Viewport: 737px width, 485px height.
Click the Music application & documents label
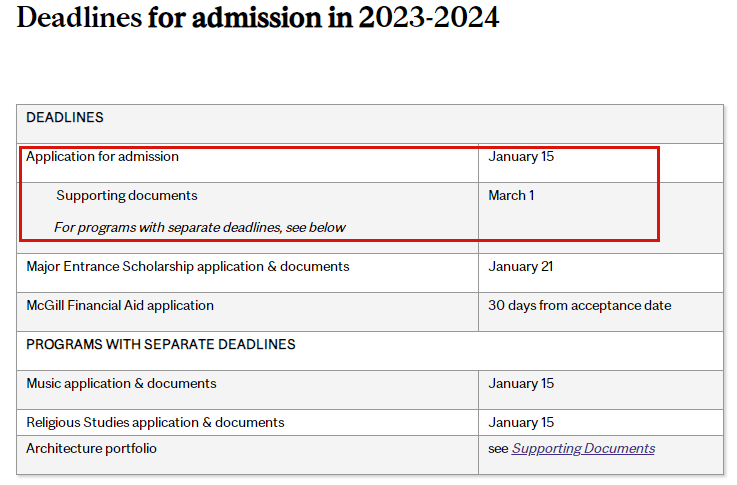point(121,384)
